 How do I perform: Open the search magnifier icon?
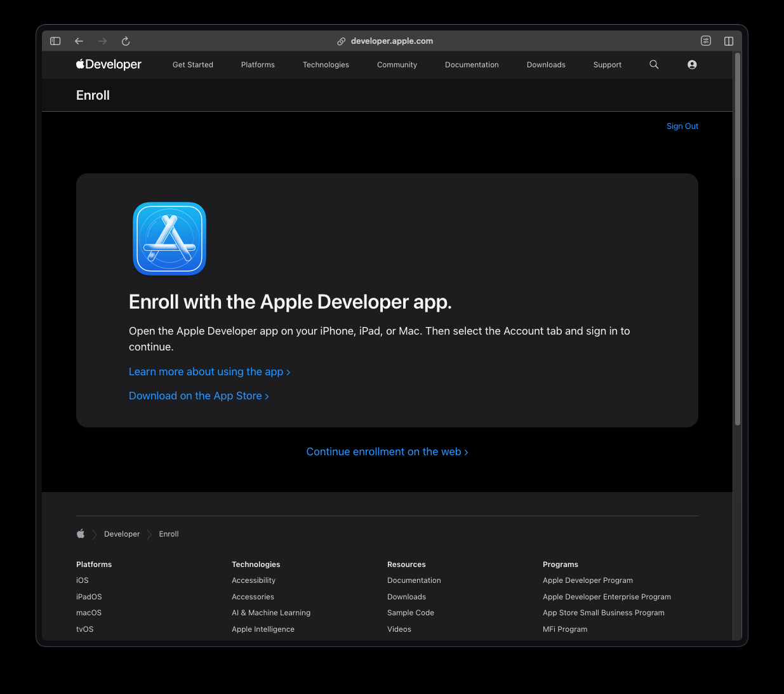click(654, 65)
